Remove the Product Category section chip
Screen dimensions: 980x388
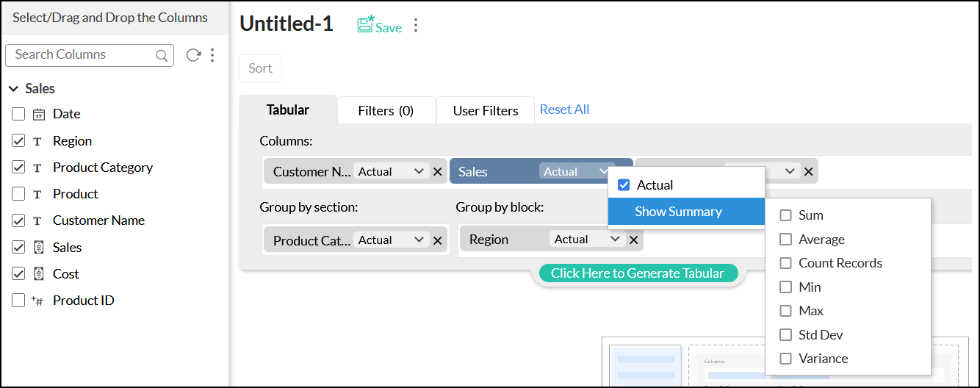[x=438, y=240]
